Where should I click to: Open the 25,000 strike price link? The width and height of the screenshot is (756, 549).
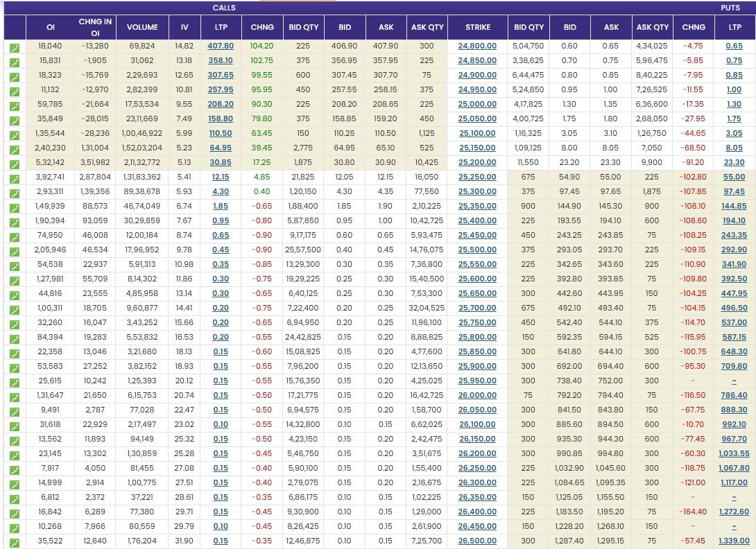point(476,104)
